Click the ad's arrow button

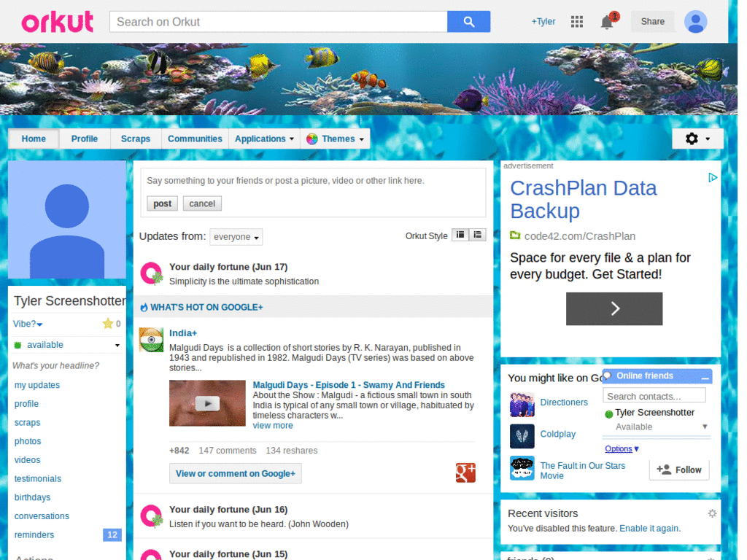[x=614, y=308]
